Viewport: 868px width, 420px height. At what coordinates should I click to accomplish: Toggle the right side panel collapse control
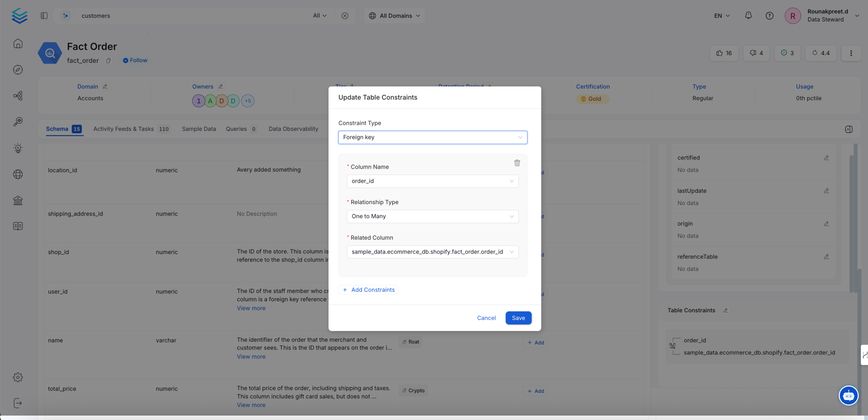(849, 129)
